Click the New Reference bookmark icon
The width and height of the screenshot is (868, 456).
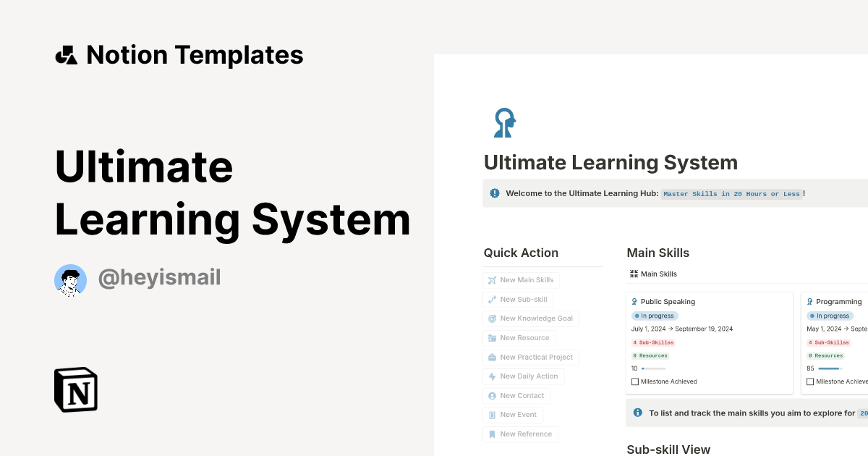(493, 434)
